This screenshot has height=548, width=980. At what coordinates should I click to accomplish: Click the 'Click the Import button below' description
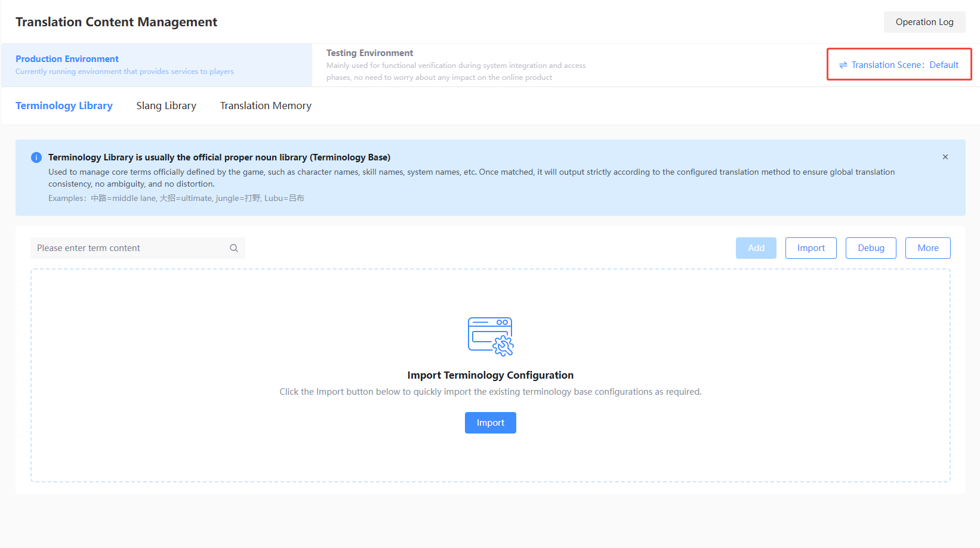click(491, 392)
